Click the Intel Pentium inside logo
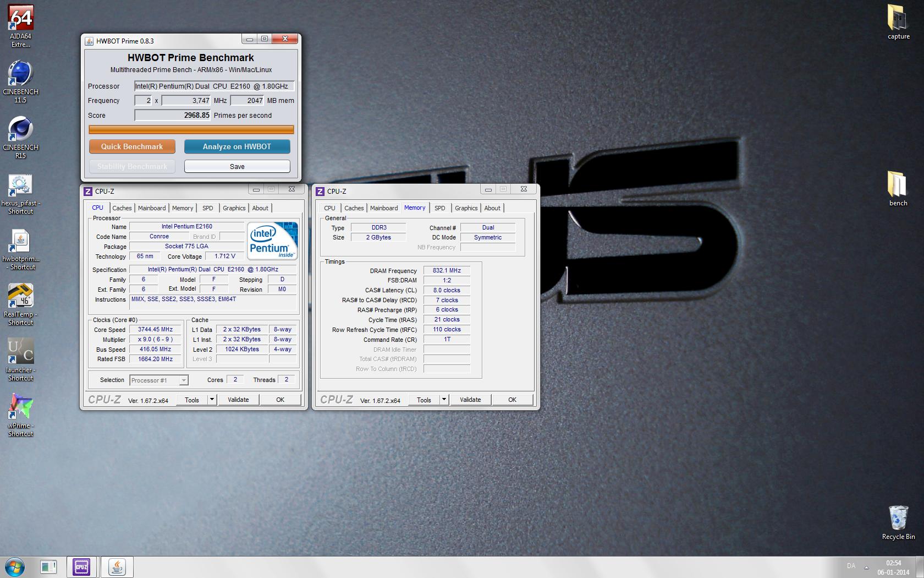 click(x=272, y=240)
